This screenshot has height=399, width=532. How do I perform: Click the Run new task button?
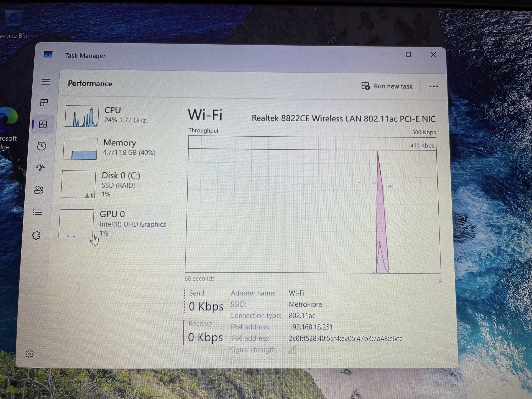(x=387, y=86)
